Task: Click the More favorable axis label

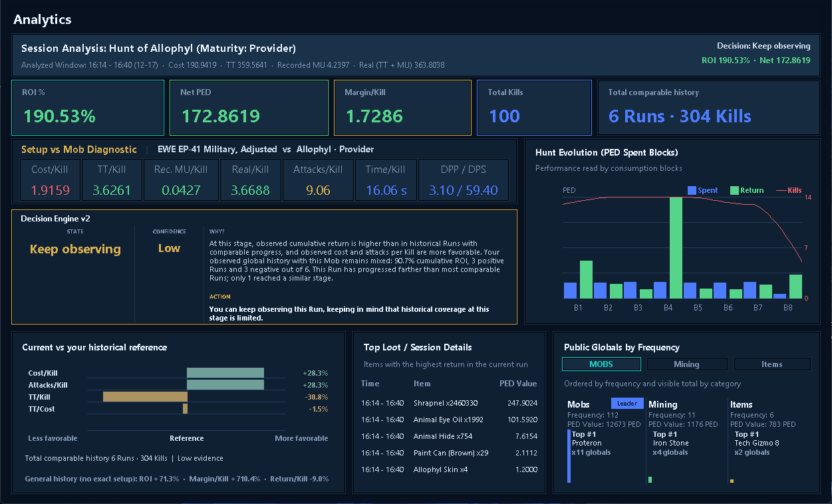Action: pyautogui.click(x=301, y=438)
